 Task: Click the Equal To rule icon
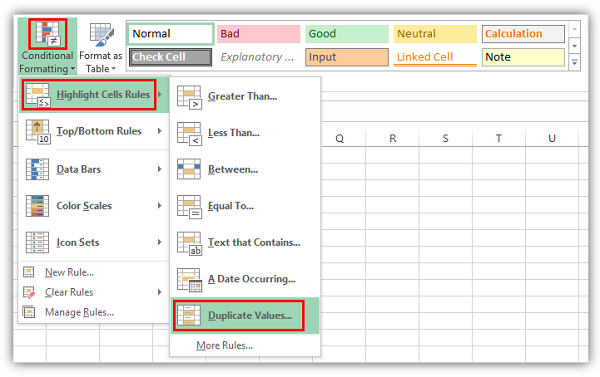point(189,207)
